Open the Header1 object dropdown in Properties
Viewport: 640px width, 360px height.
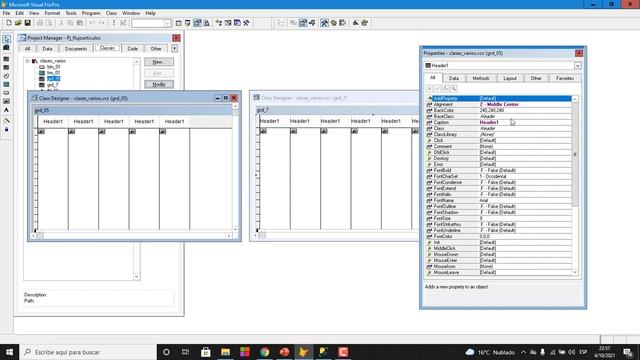pyautogui.click(x=578, y=65)
